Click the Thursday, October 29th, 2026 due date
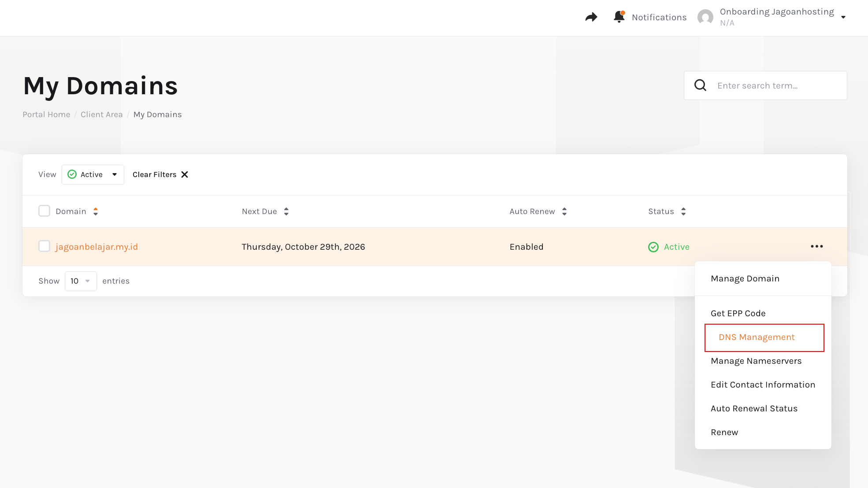868x488 pixels. coord(303,247)
